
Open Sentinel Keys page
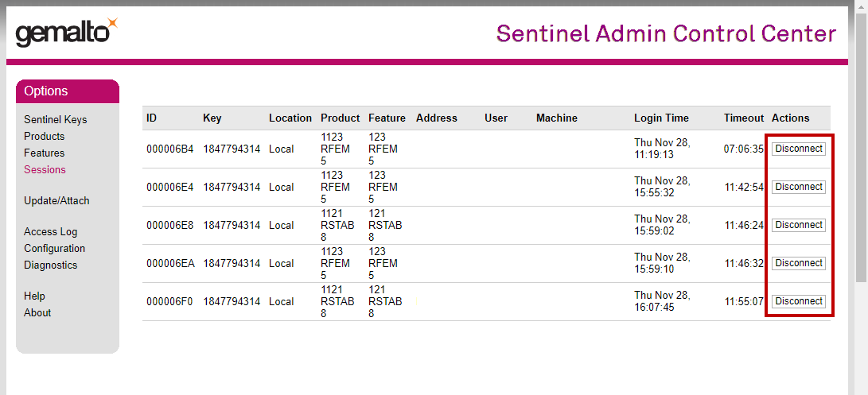55,120
